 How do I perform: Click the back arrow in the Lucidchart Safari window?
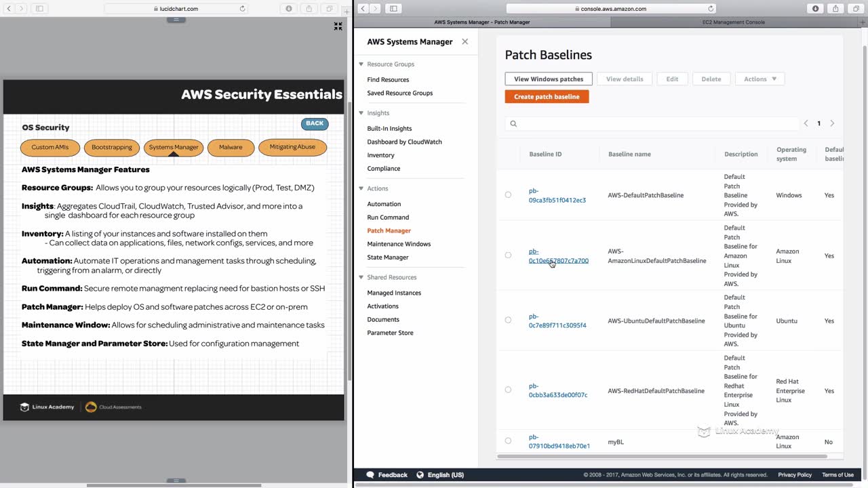(9, 8)
